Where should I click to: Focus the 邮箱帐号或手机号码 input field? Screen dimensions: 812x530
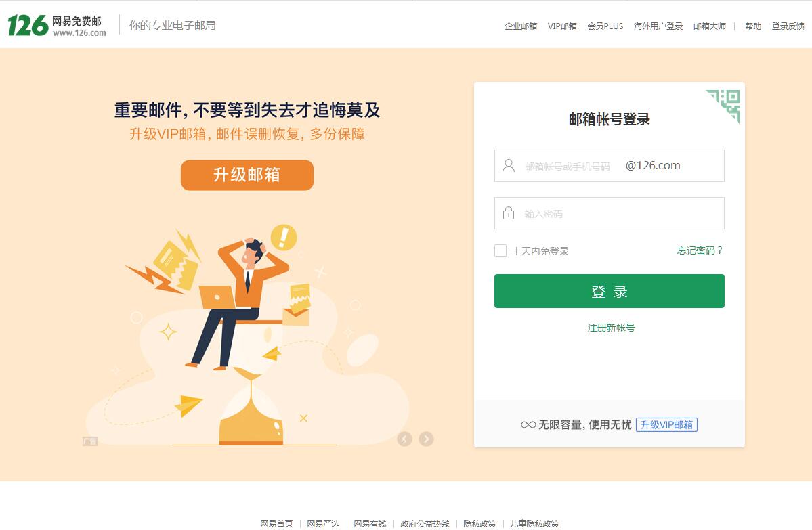[567, 166]
